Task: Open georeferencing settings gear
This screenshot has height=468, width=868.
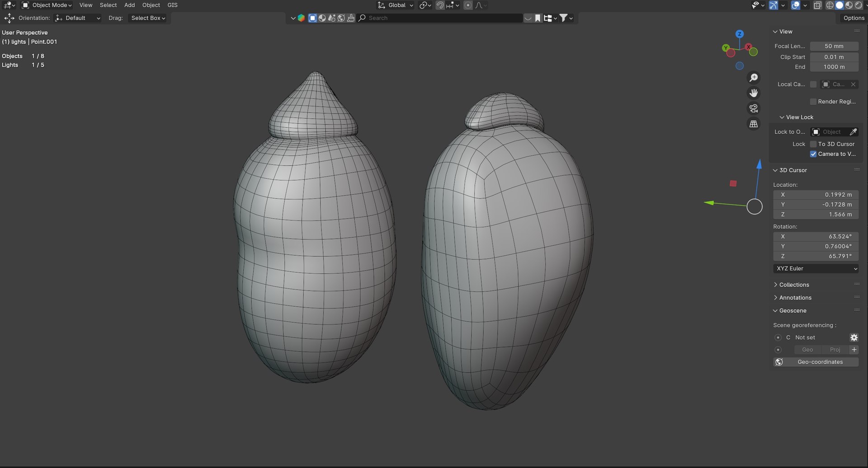Action: (x=854, y=337)
